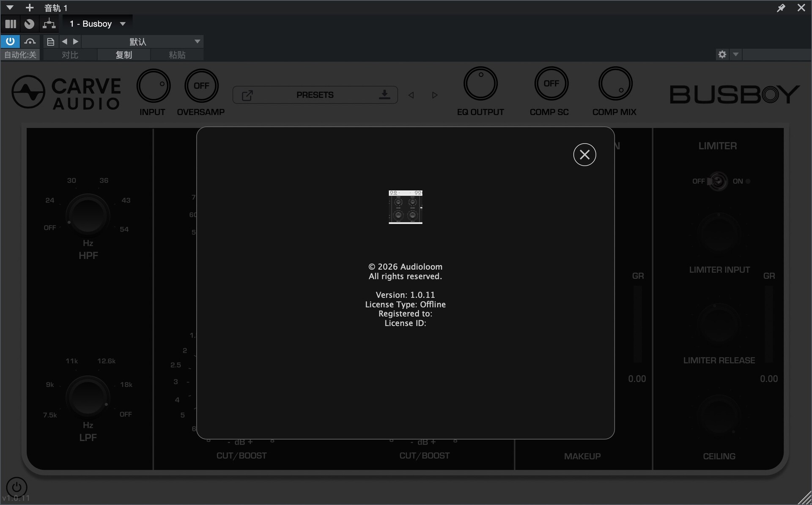Click the 对比 compare tab
This screenshot has height=505, width=812.
pos(70,55)
